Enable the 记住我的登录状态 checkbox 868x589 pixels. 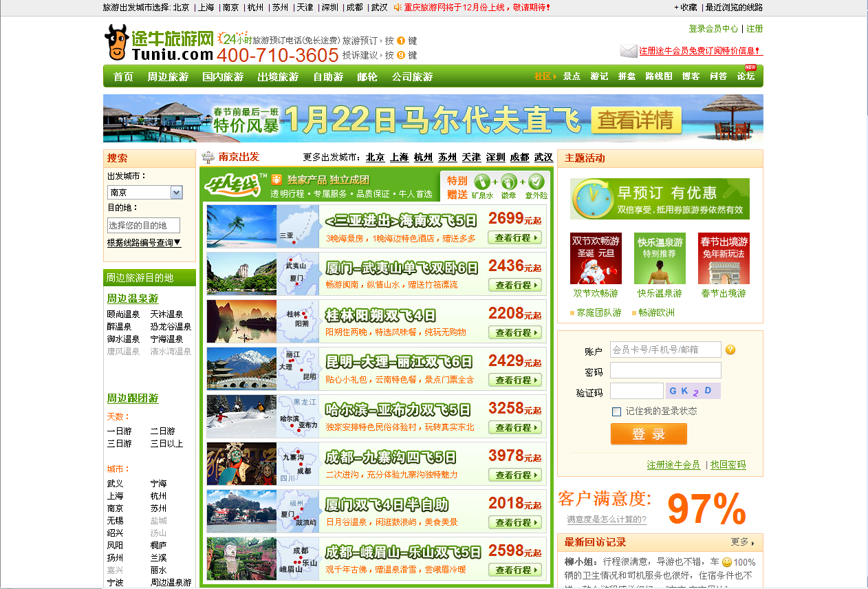[x=617, y=411]
